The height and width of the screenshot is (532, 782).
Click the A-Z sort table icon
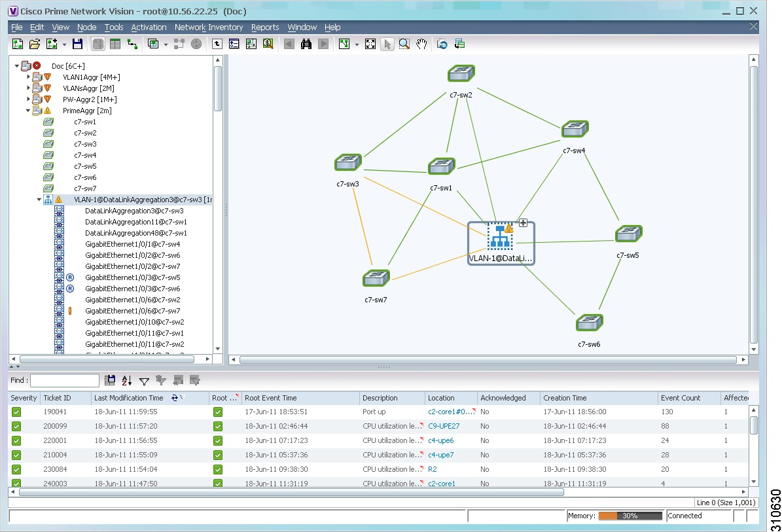click(x=127, y=380)
